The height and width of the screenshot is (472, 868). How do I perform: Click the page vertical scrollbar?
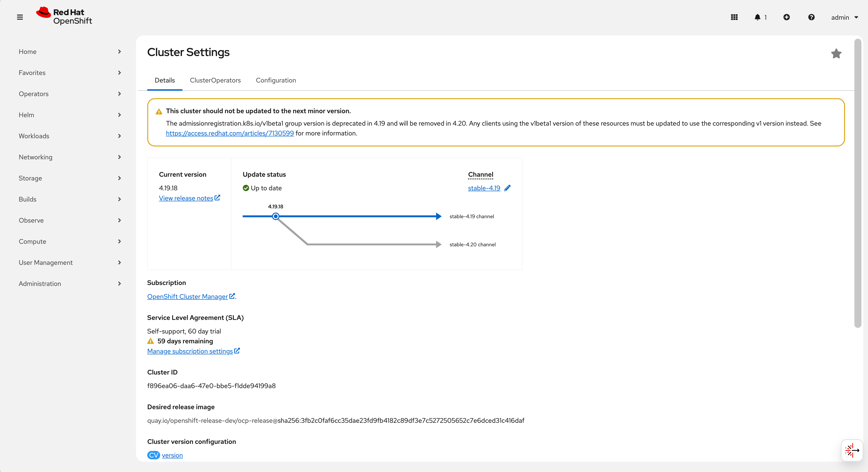pyautogui.click(x=857, y=184)
